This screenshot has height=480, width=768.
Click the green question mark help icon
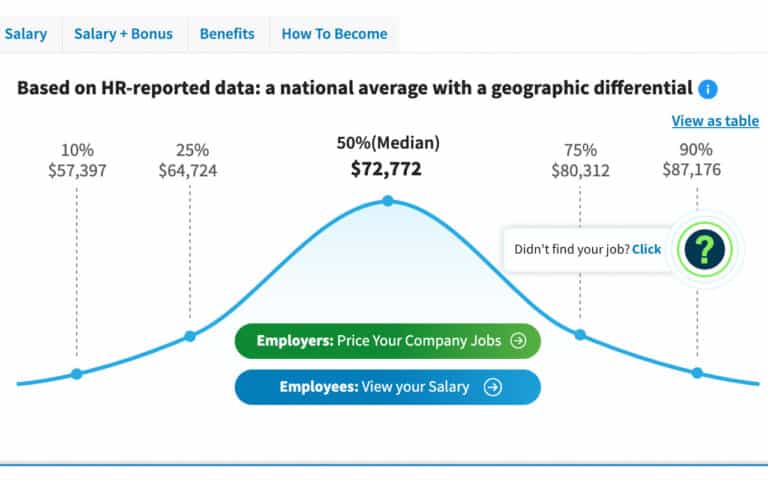pyautogui.click(x=704, y=248)
